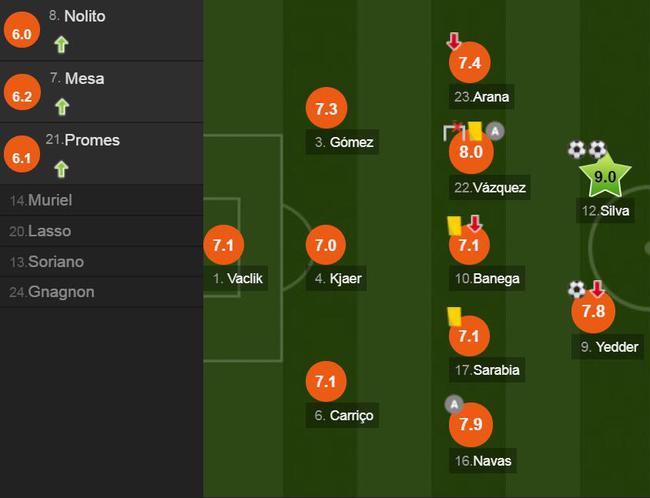Click the yellow card icon above Sarabia
Viewport: 650px width, 498px height.
[x=455, y=316]
